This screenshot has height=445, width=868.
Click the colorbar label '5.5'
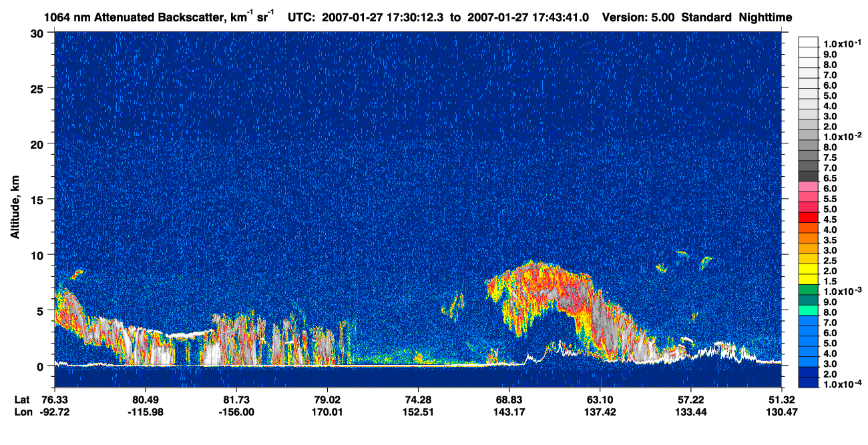click(x=831, y=199)
